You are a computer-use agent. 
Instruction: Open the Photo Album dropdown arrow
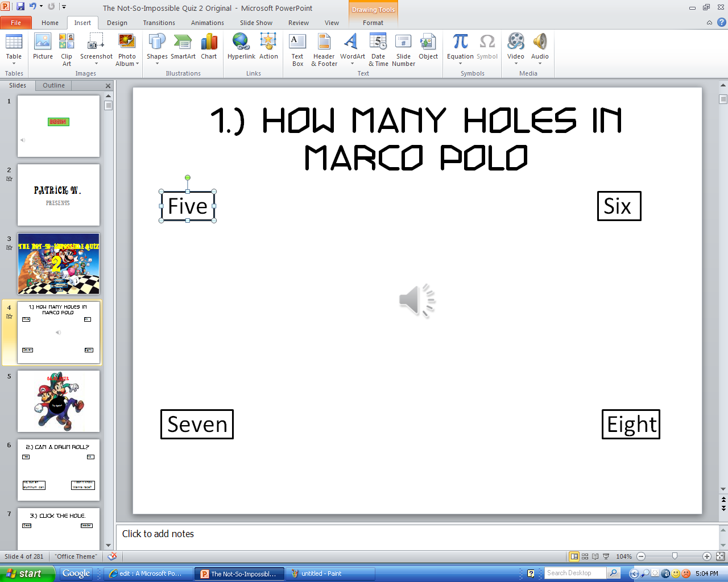point(138,64)
